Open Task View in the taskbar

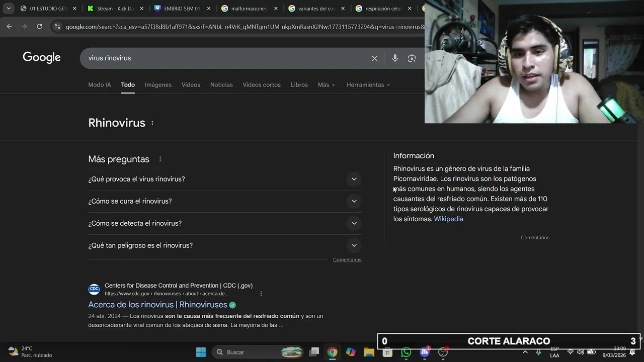(x=314, y=352)
